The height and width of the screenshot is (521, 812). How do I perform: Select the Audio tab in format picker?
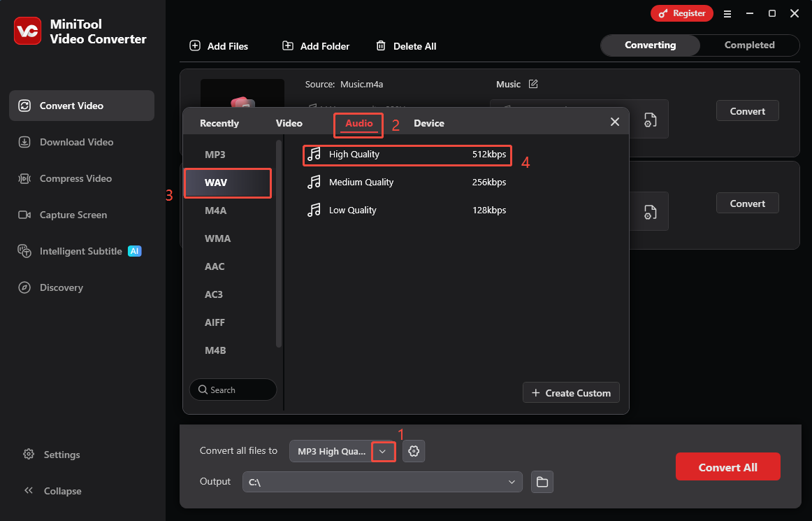(x=358, y=123)
